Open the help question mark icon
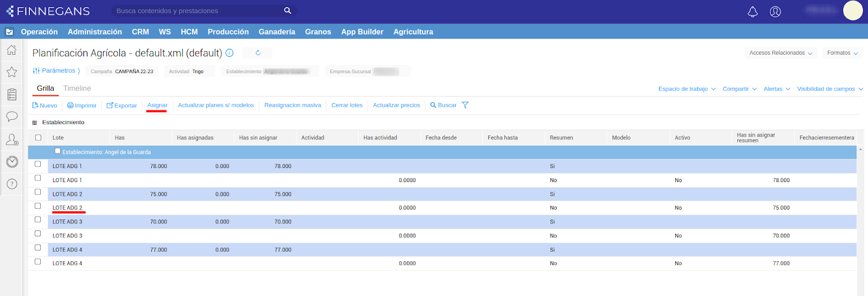This screenshot has height=296, width=868. click(11, 184)
